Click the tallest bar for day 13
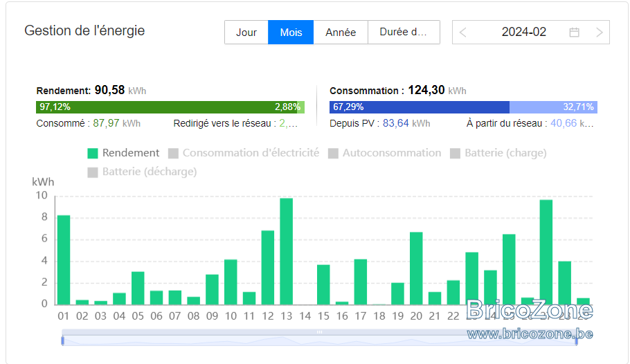 tap(286, 251)
